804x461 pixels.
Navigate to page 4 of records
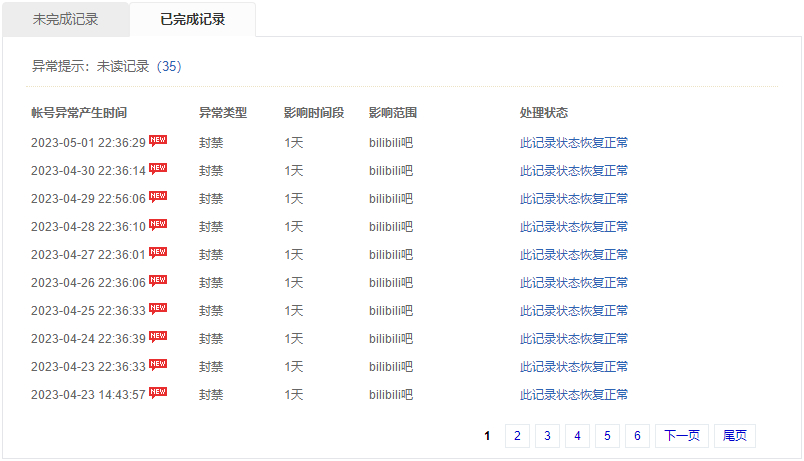coord(577,436)
